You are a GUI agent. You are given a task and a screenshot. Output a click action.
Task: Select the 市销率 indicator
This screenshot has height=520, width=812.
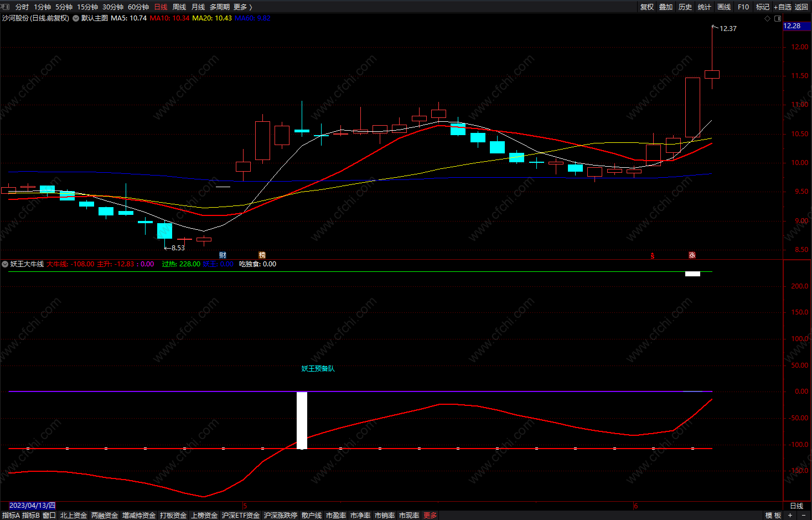coord(385,516)
